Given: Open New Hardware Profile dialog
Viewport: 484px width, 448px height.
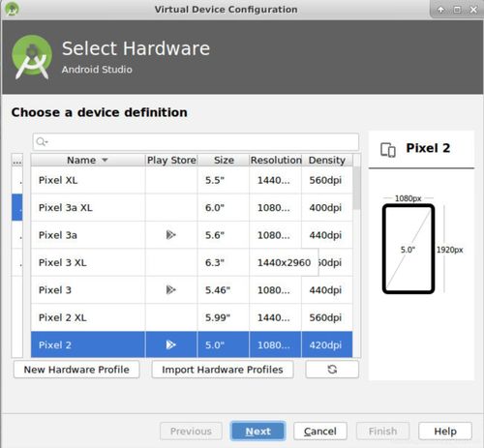Looking at the screenshot, I should [x=76, y=370].
